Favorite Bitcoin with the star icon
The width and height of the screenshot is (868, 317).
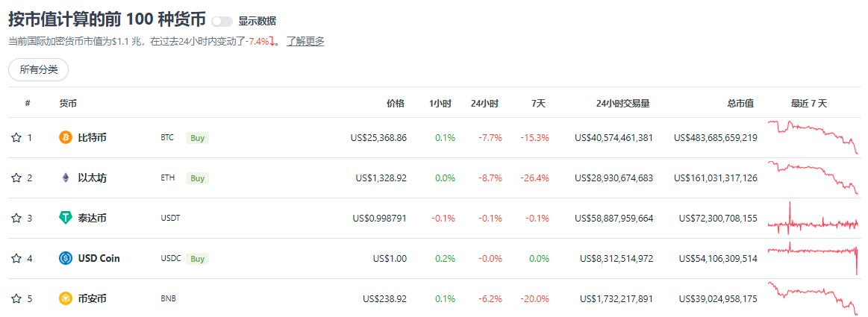16,137
